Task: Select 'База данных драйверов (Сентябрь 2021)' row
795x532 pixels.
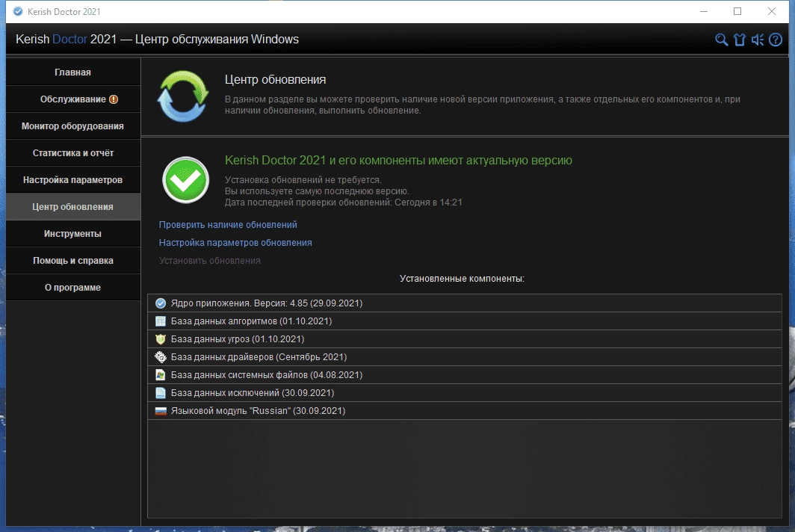Action: click(x=465, y=357)
